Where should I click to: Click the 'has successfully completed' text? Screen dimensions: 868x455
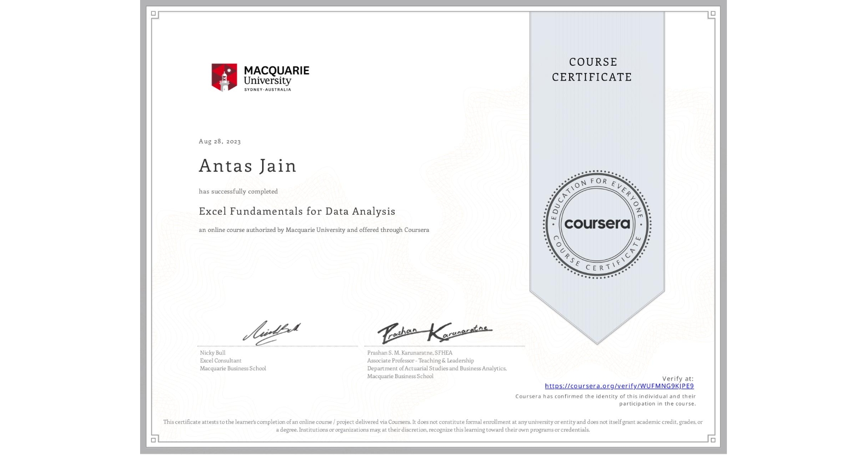(238, 191)
